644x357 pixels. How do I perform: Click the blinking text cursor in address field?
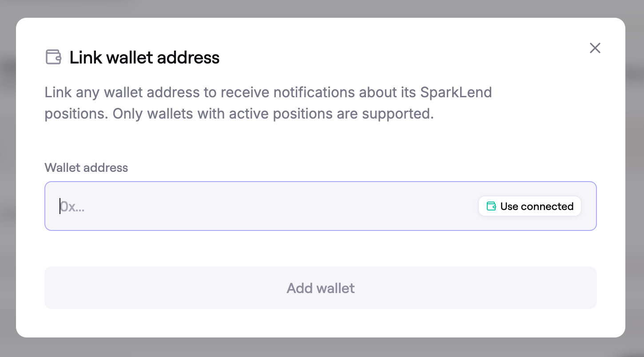click(60, 206)
